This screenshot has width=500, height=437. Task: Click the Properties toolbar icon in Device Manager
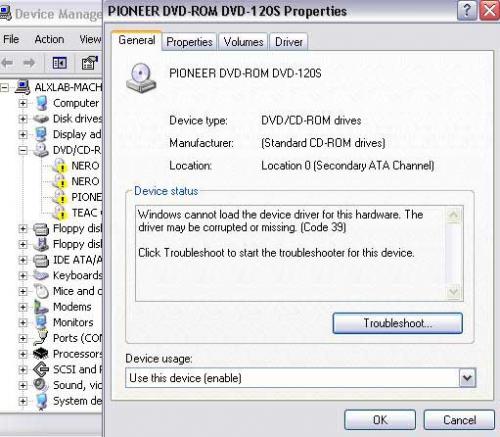[89, 63]
